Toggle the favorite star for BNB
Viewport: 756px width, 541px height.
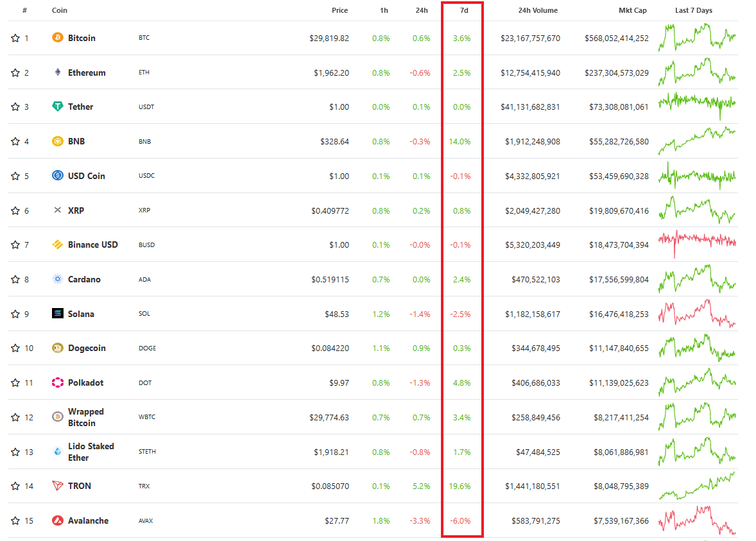pos(15,142)
